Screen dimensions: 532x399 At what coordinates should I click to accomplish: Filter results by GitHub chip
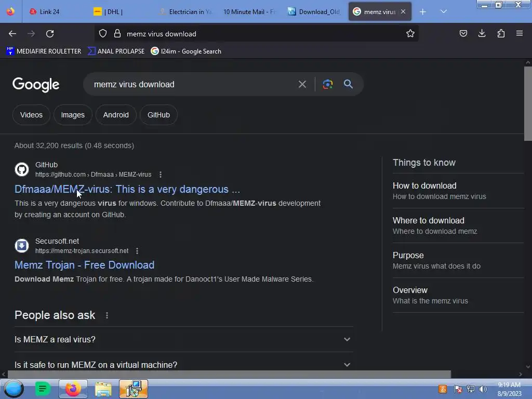coord(158,115)
